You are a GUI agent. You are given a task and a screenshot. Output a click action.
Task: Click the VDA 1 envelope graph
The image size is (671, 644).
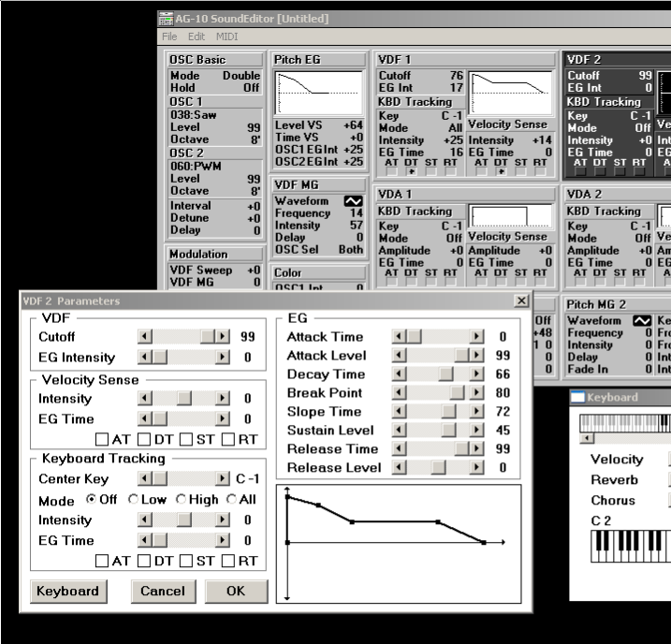click(510, 216)
